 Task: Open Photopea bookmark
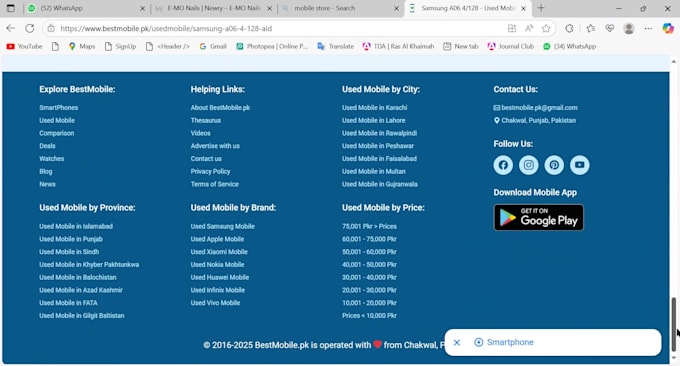[x=272, y=46]
